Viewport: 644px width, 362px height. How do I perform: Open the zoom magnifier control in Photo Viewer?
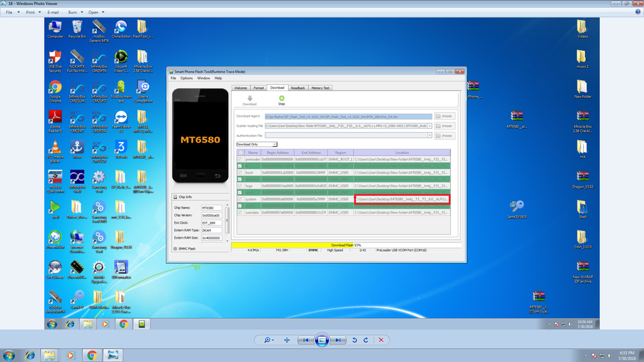[x=268, y=340]
